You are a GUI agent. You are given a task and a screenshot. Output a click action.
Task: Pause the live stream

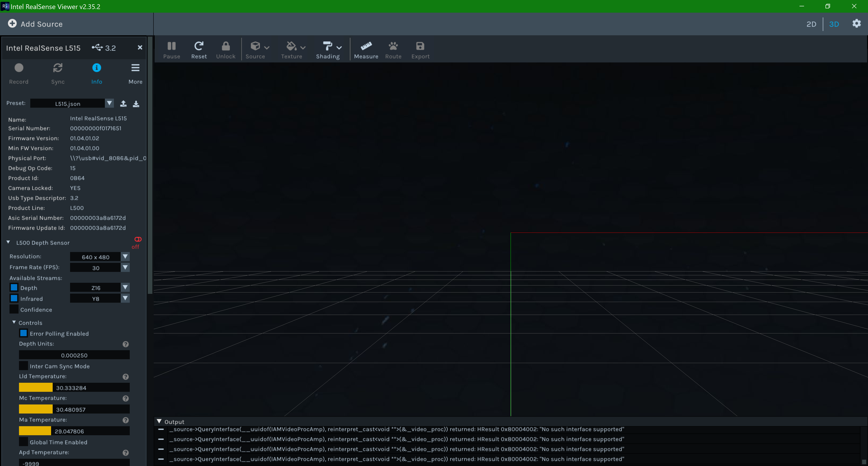172,49
